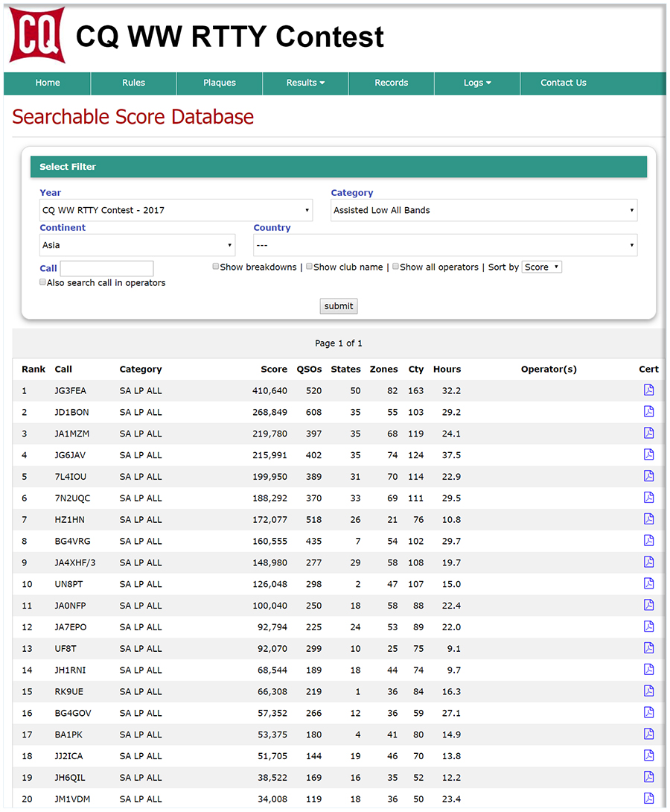The height and width of the screenshot is (812, 670).
Task: View certificate PDF for JM1VDM
Action: (x=648, y=799)
